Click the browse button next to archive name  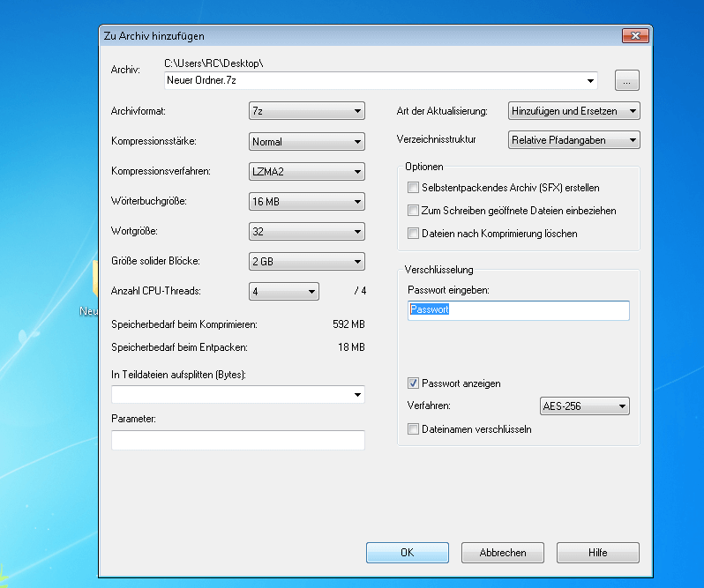click(x=626, y=81)
